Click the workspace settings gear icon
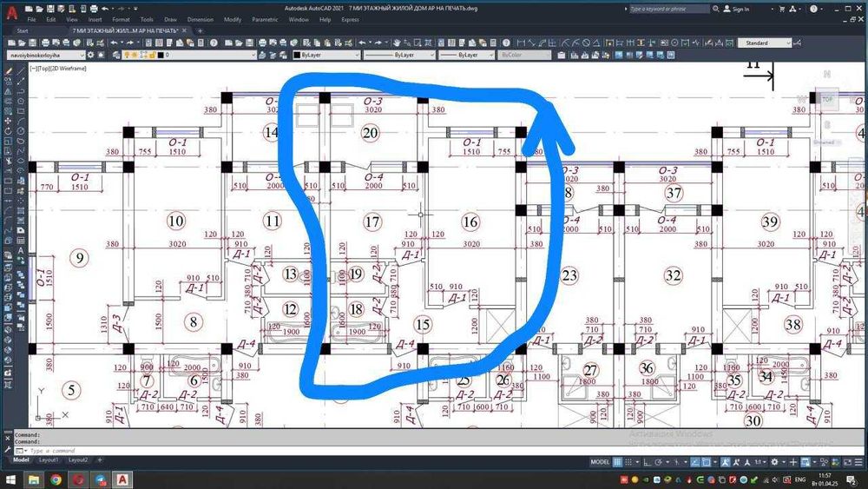The height and width of the screenshot is (489, 868). [x=90, y=55]
